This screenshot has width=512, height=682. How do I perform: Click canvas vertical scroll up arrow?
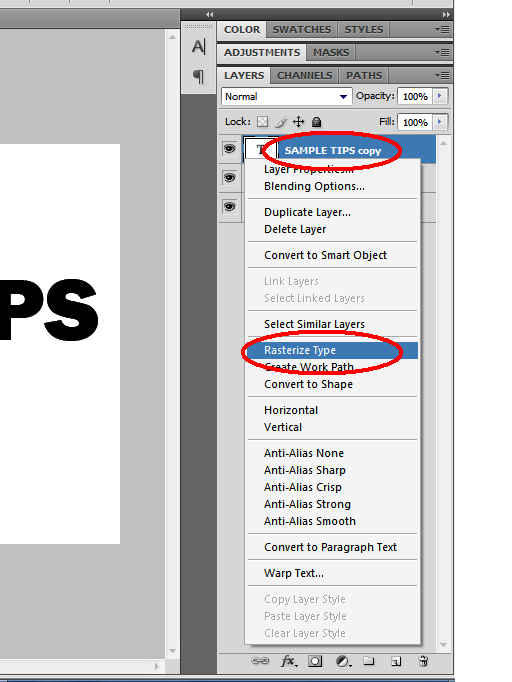click(173, 37)
